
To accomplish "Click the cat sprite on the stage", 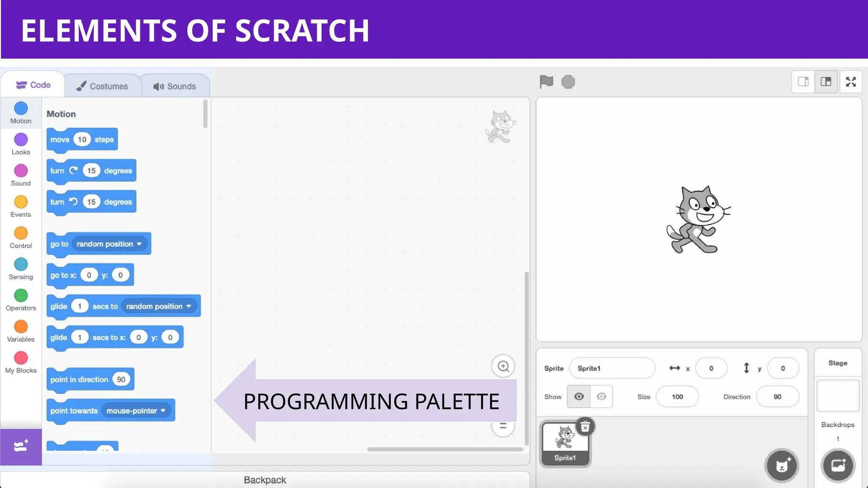I will [x=698, y=219].
